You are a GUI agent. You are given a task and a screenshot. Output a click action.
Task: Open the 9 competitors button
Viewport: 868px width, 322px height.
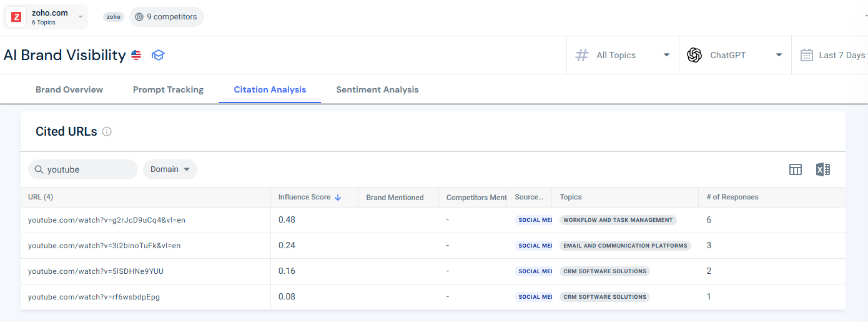pyautogui.click(x=166, y=17)
